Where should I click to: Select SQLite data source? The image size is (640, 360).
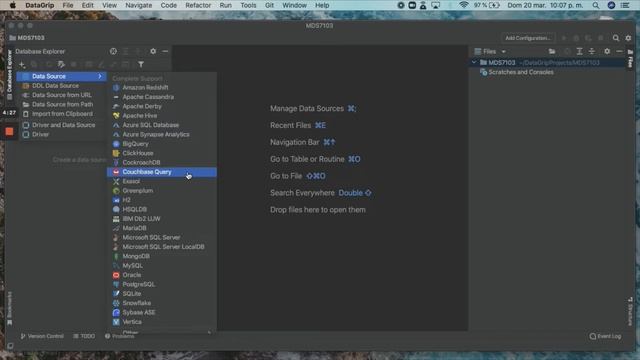[162, 294]
